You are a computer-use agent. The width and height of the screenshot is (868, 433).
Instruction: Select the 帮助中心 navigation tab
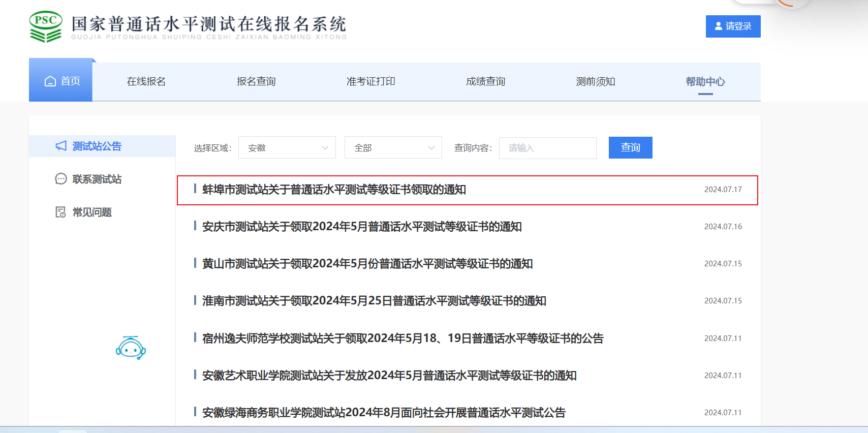(705, 81)
